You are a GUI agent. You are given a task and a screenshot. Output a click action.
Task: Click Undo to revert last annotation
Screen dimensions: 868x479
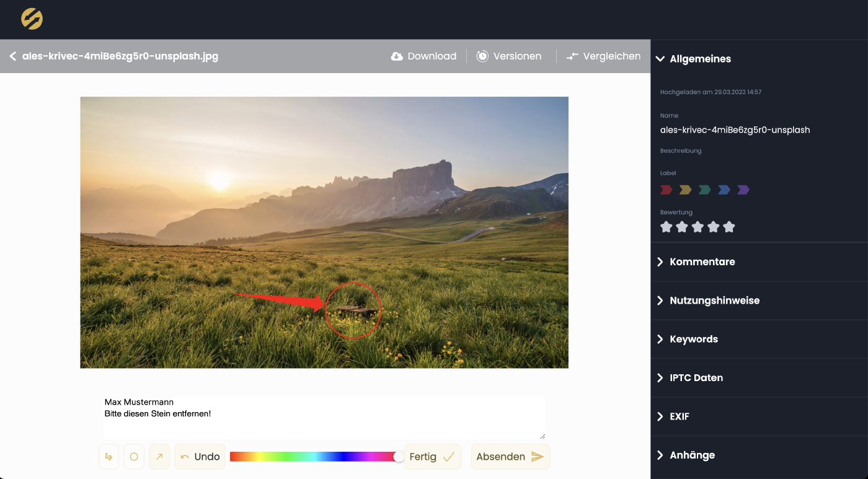point(200,457)
